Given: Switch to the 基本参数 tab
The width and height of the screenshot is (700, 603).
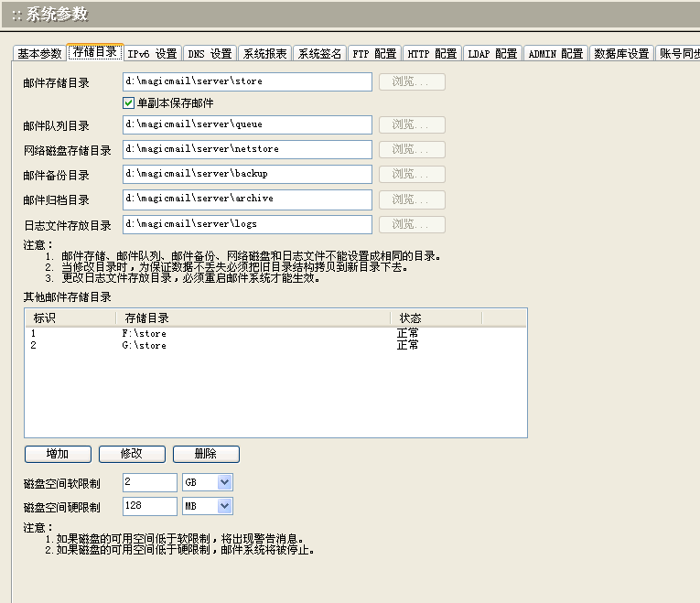Looking at the screenshot, I should click(x=39, y=54).
